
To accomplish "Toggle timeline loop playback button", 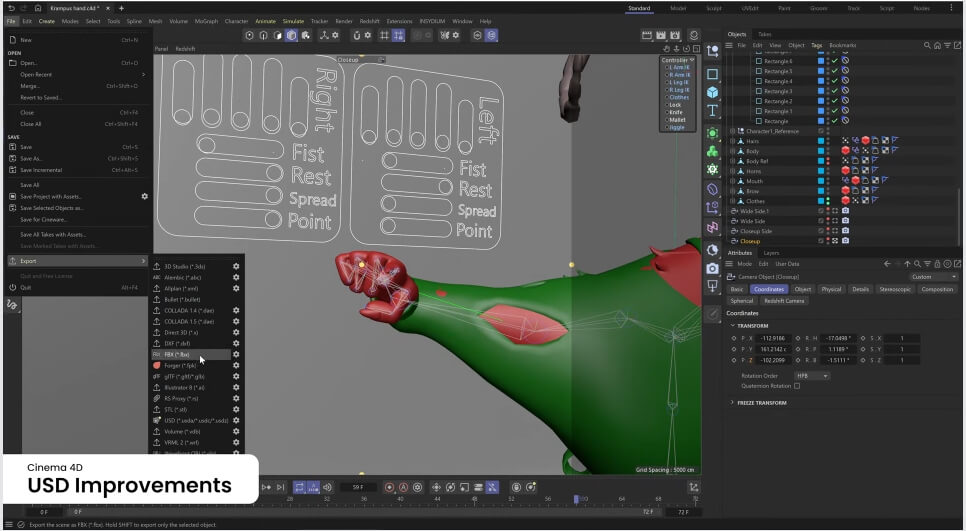I will coord(299,487).
